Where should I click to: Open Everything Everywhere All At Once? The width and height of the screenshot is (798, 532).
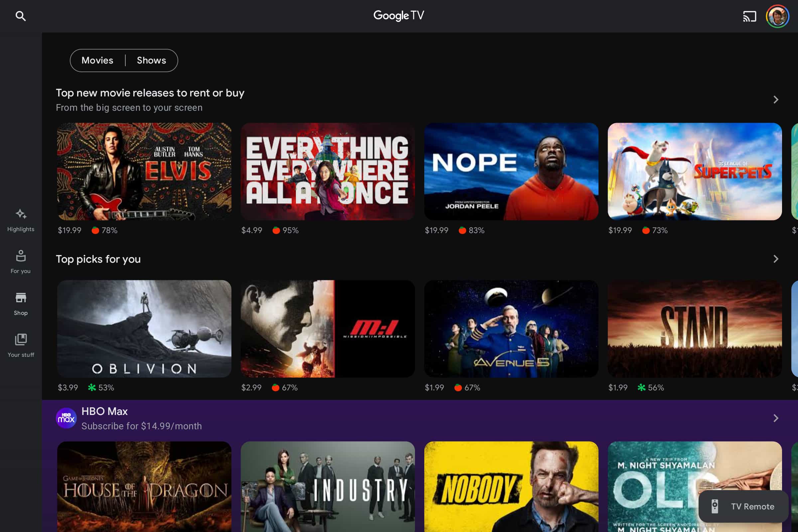pos(328,171)
